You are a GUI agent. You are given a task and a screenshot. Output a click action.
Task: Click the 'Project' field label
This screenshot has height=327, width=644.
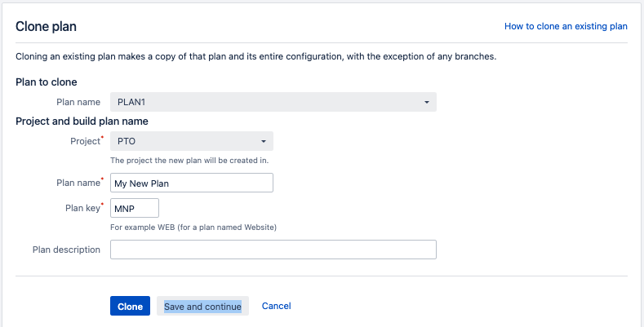click(x=84, y=141)
